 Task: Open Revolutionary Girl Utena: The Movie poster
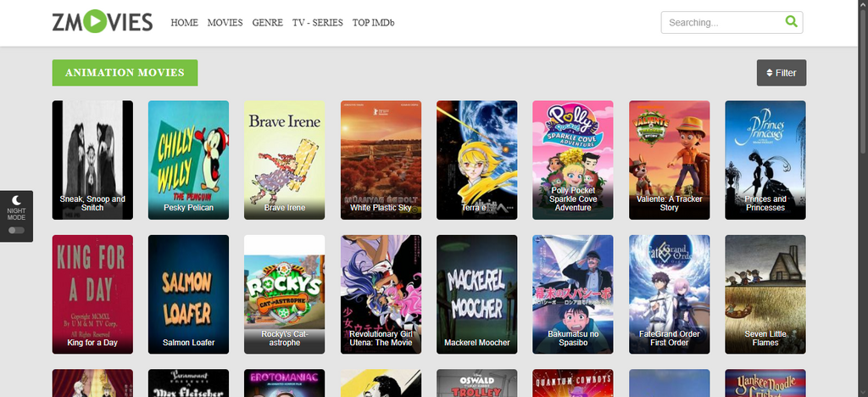[x=381, y=294]
